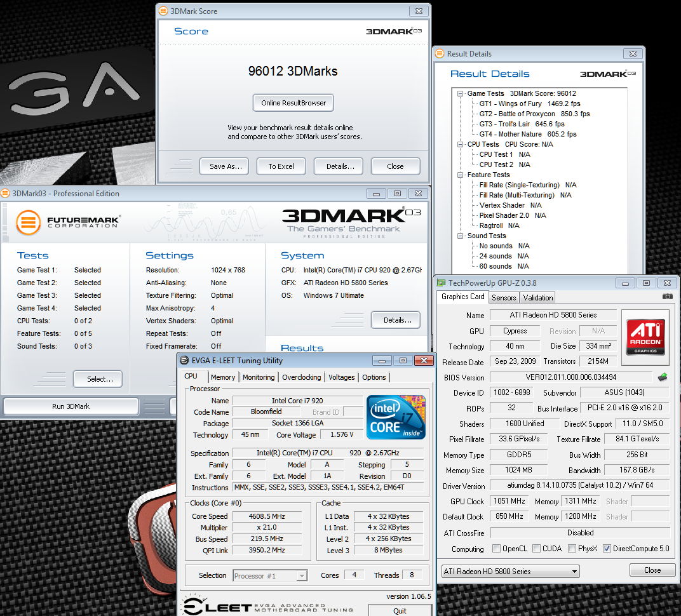Viewport: 681px width, 616px height.
Task: Select the CPU tab in E-LEET
Action: (x=191, y=377)
